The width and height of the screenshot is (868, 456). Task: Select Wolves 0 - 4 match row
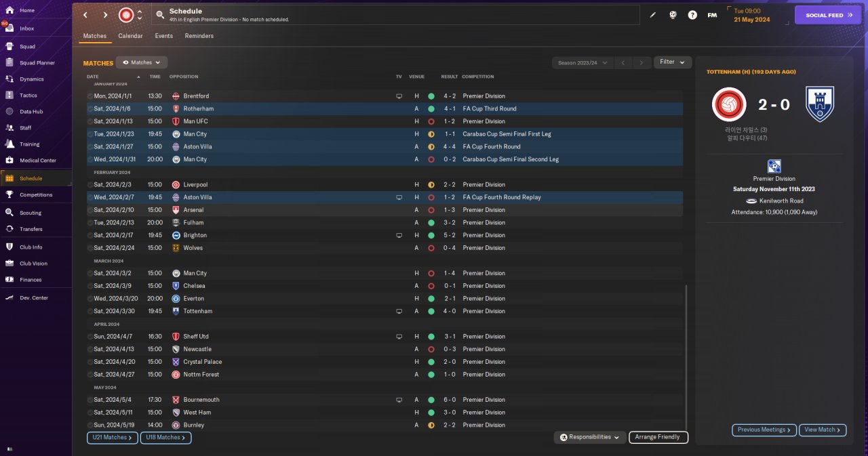(x=384, y=248)
